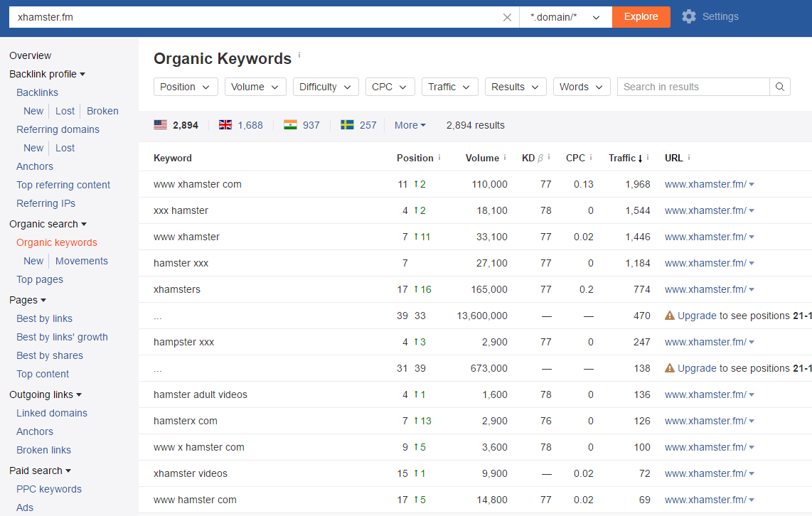The width and height of the screenshot is (812, 516).
Task: Open the Results filter dropdown
Action: (515, 87)
